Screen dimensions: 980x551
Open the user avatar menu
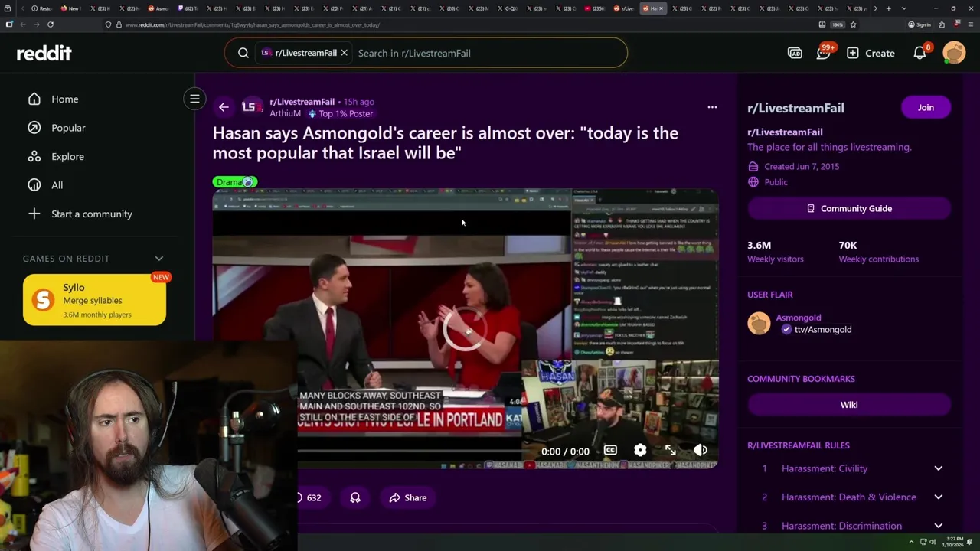pyautogui.click(x=954, y=53)
